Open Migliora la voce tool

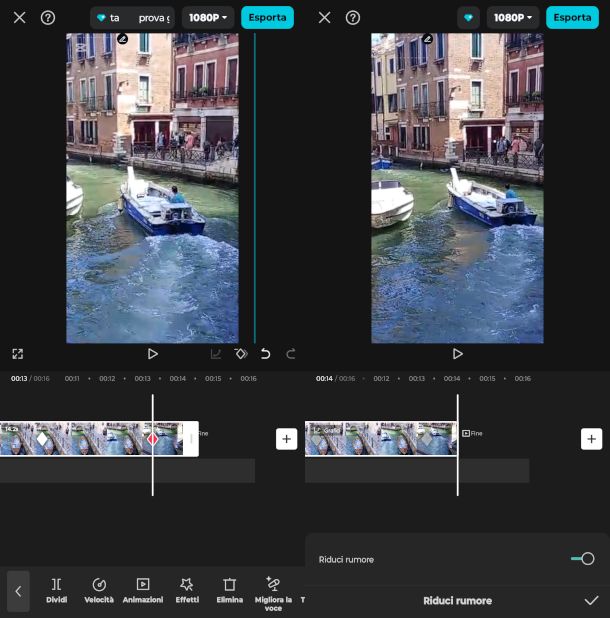pyautogui.click(x=273, y=589)
